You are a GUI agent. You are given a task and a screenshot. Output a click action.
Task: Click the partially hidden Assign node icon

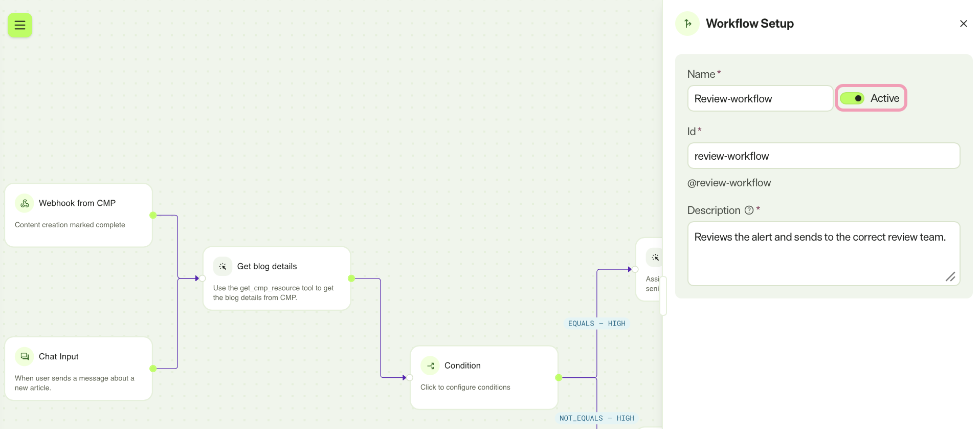coord(655,258)
